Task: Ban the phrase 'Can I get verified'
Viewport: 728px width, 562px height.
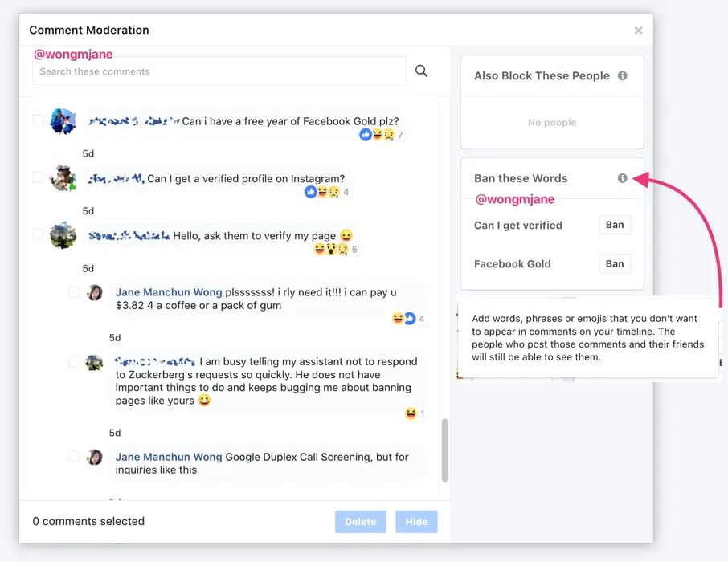Action: (615, 225)
